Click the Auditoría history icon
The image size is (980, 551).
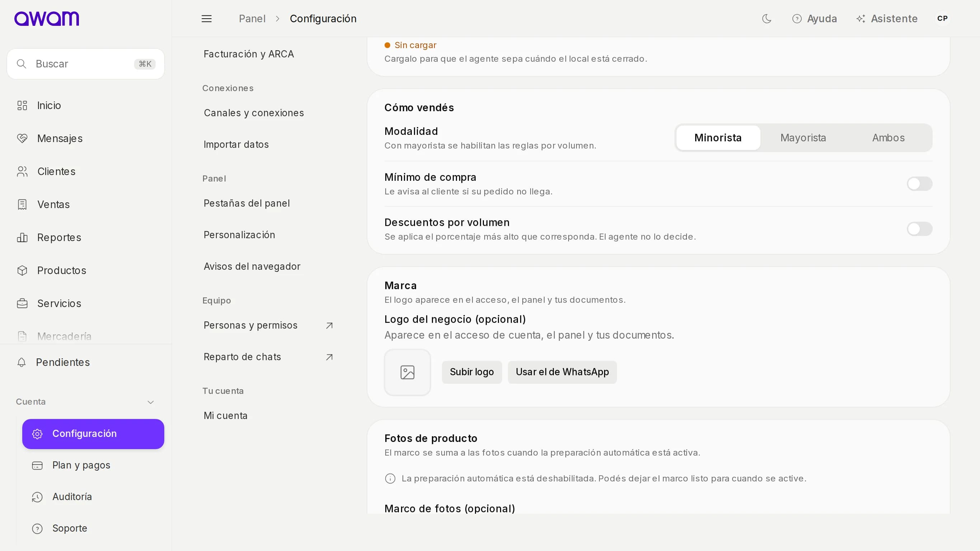click(37, 497)
